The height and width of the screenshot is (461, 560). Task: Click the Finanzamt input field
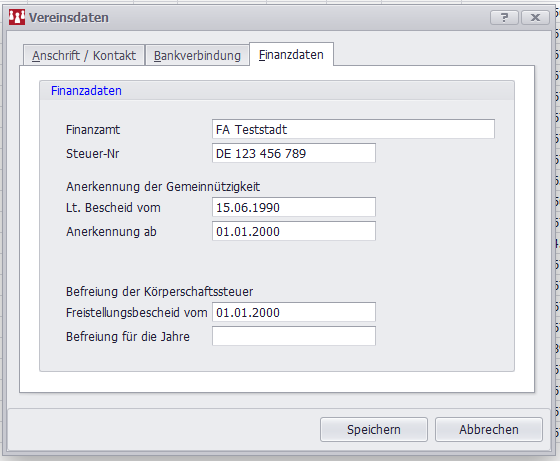353,129
